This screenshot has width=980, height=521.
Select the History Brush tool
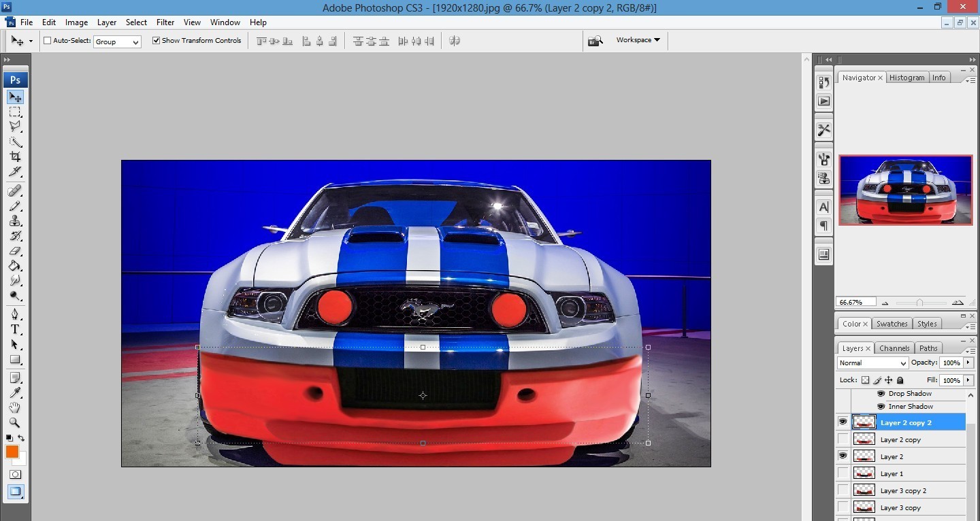tap(15, 235)
